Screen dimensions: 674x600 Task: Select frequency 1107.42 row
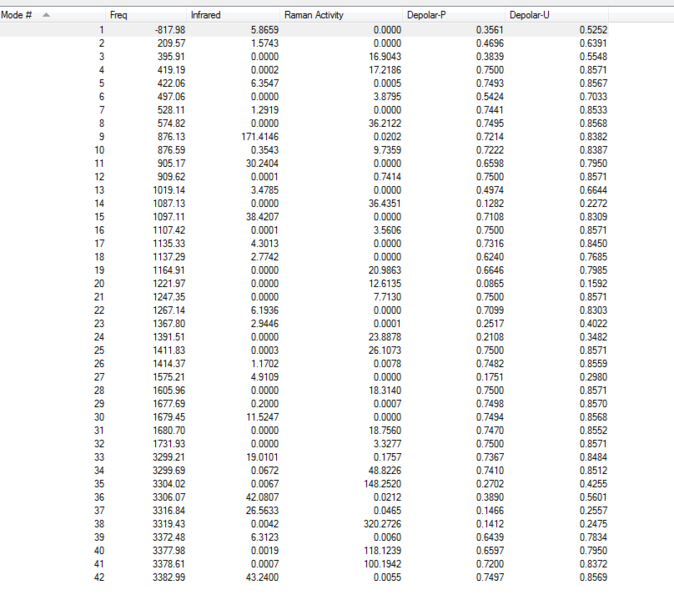tap(304, 230)
